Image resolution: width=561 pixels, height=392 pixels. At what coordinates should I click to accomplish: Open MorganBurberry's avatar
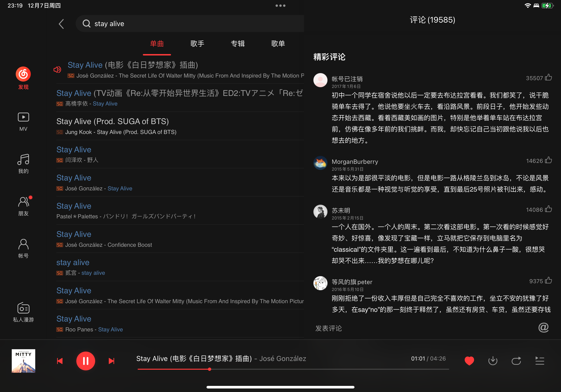pos(320,163)
